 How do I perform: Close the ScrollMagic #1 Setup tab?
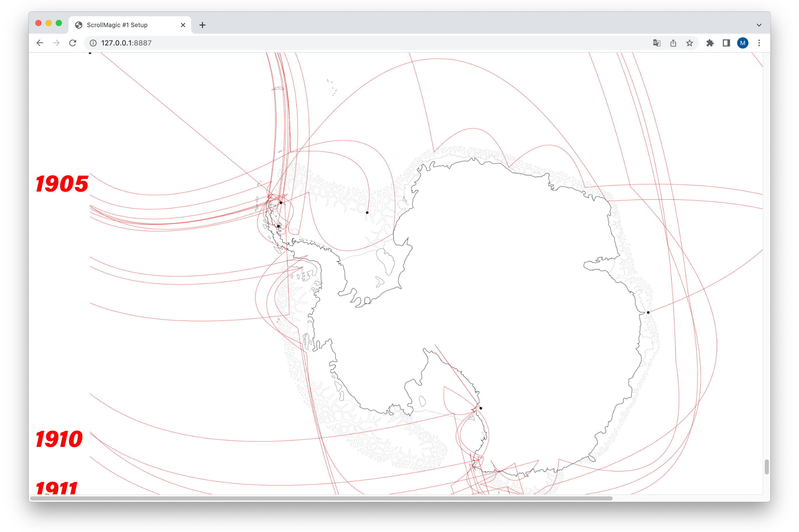(183, 25)
